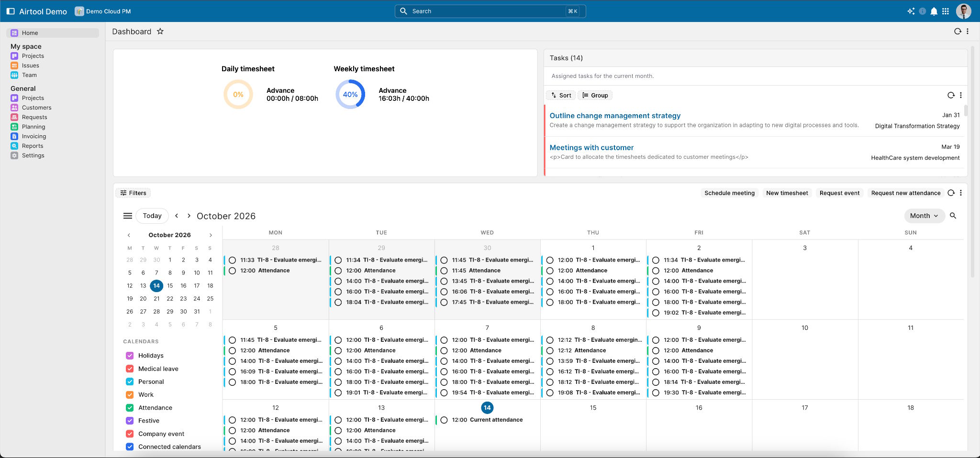
Task: Toggle the sidebar panel icon beside Airtool Demo
Action: [11, 11]
